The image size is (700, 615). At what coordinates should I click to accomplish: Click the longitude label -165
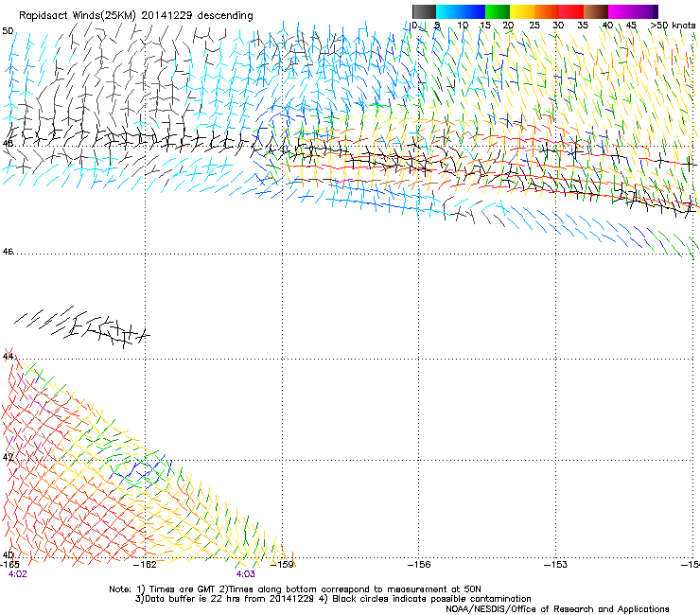(x=9, y=565)
